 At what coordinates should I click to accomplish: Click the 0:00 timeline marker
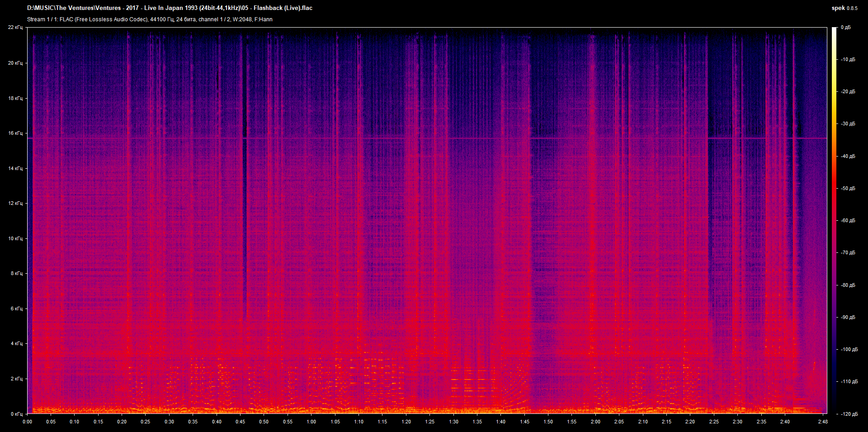[28, 422]
